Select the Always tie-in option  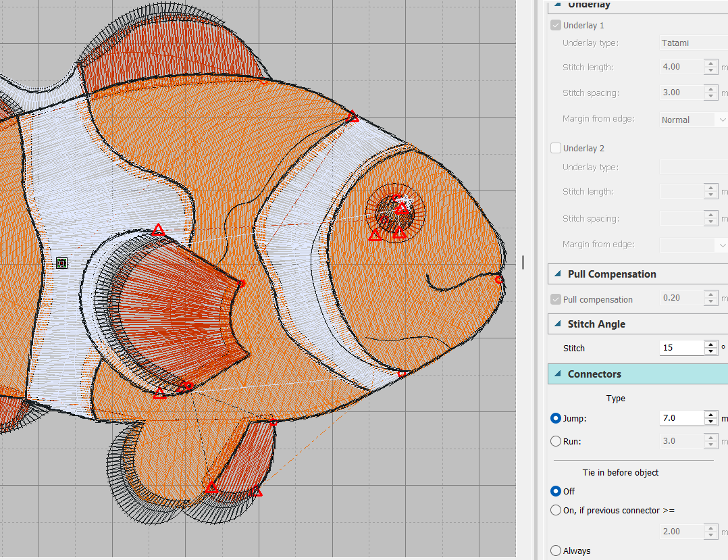(555, 551)
